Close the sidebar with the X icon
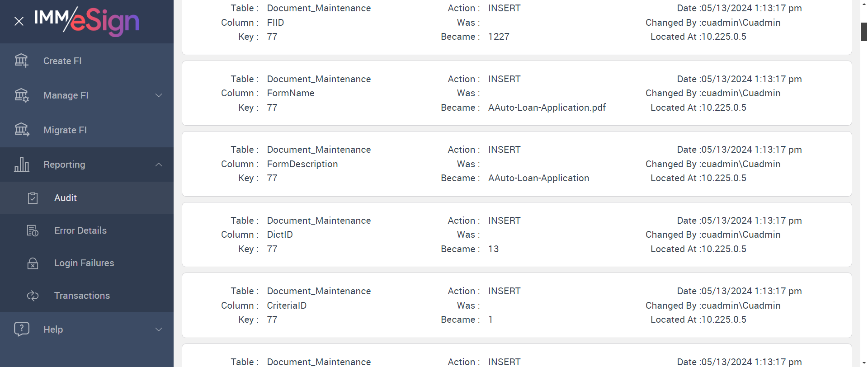Screen dimensions: 868x367 pyautogui.click(x=19, y=21)
